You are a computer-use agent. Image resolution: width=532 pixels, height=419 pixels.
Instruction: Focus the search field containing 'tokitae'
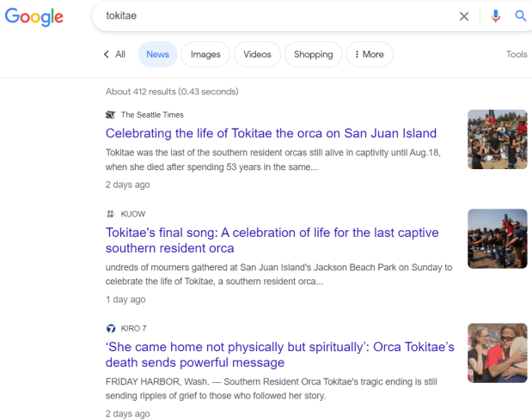pyautogui.click(x=275, y=15)
